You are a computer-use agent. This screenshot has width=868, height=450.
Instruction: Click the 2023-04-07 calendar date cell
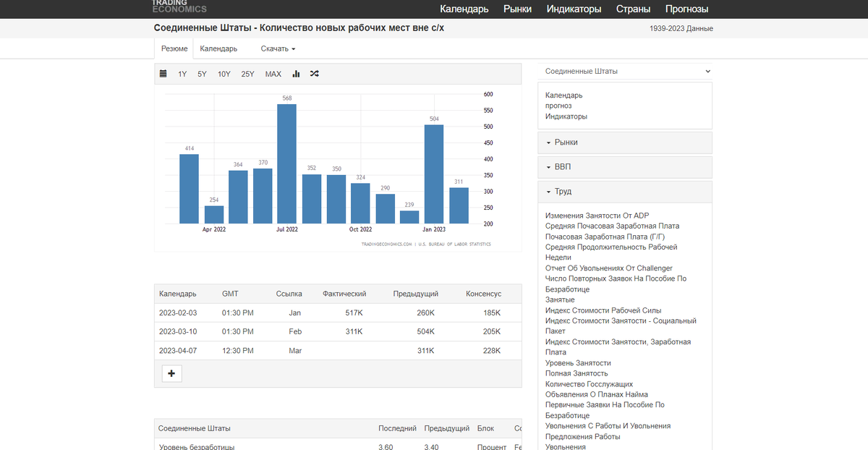tap(178, 351)
